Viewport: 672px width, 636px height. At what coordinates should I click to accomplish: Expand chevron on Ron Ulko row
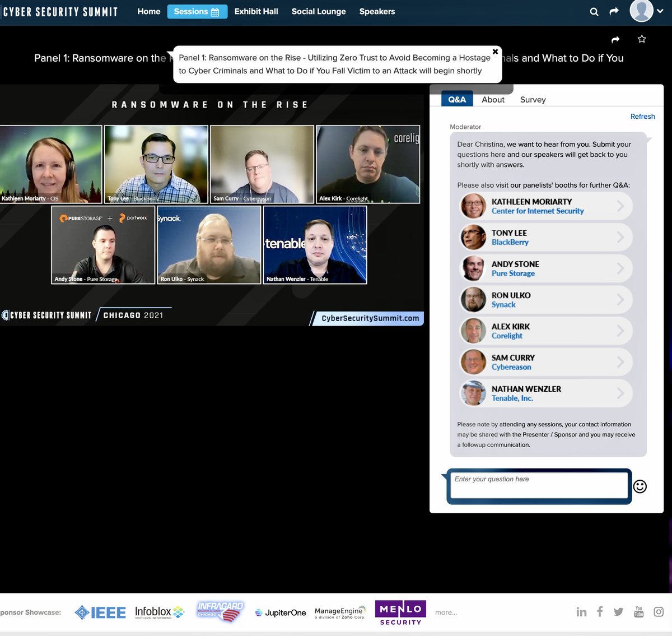[x=620, y=300]
